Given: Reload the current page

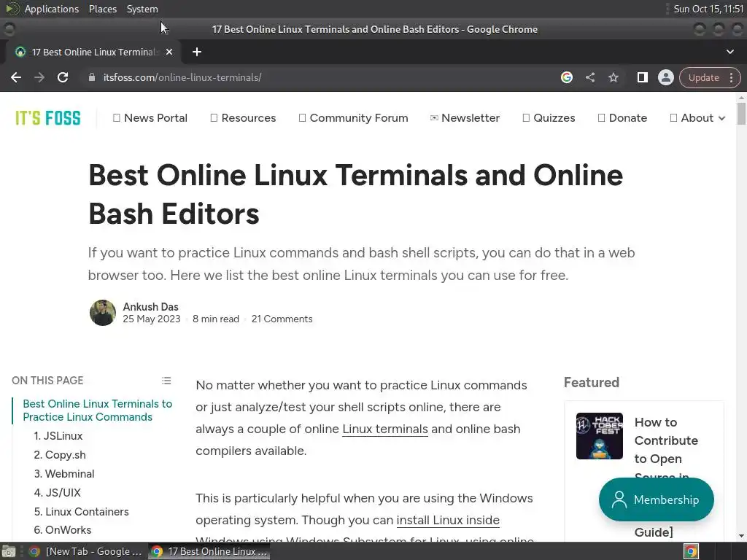Looking at the screenshot, I should [x=63, y=77].
